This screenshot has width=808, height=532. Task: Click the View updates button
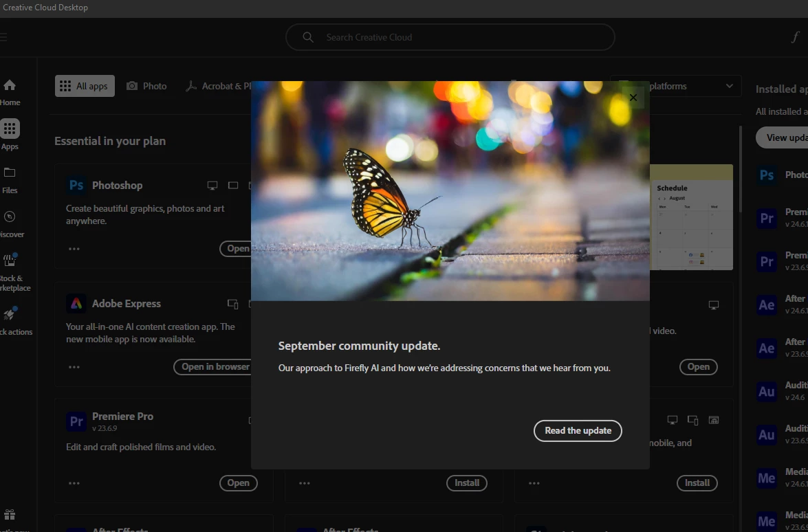(782, 137)
